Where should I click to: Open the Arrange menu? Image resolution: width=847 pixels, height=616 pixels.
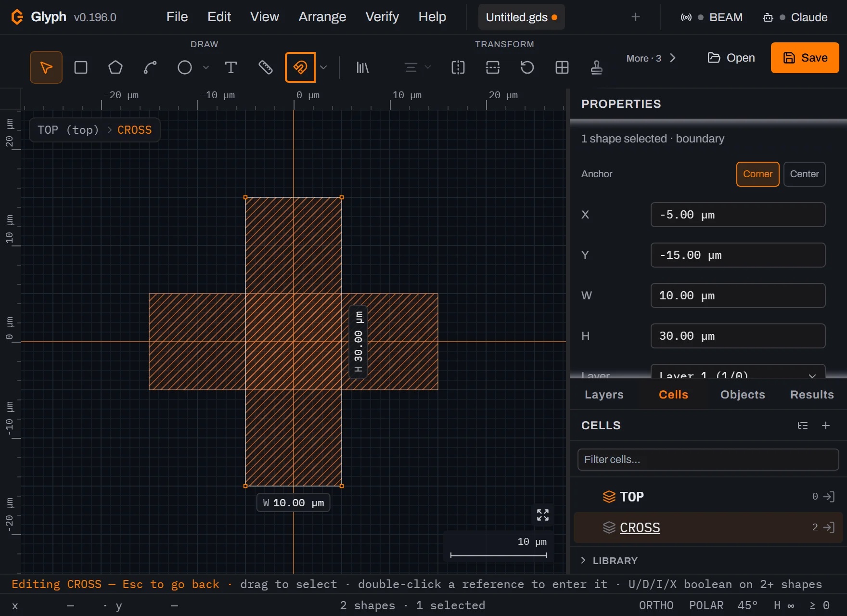pos(322,17)
